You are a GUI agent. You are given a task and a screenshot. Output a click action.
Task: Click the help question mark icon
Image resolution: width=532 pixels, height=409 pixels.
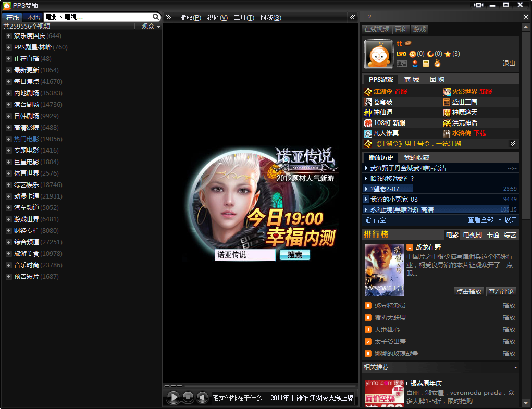[369, 17]
